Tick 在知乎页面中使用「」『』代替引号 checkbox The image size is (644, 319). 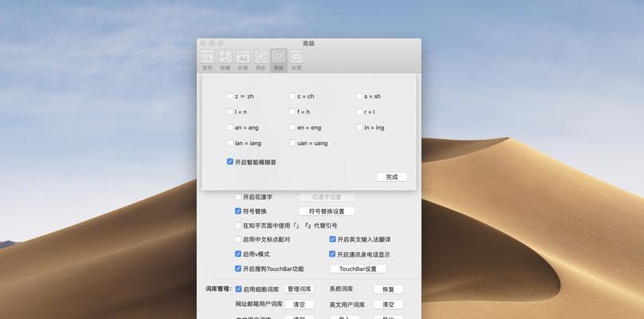click(238, 225)
